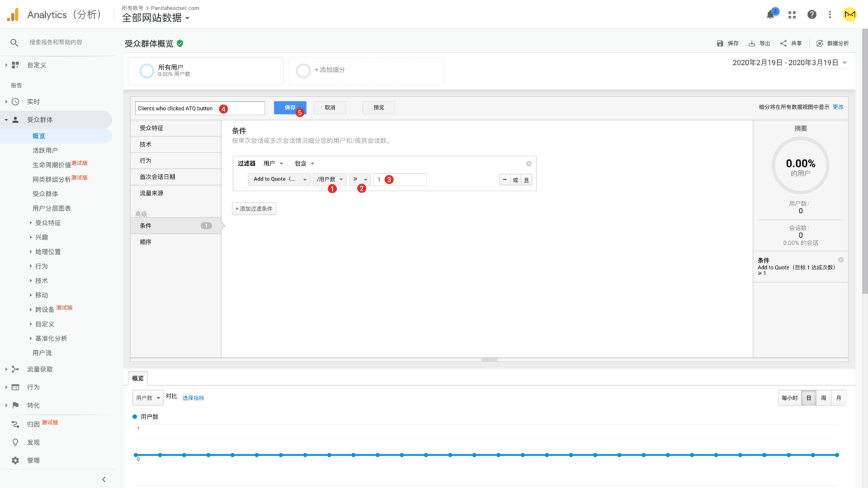Select the 周 (week) granularity toggle
The image size is (868, 488).
point(824,398)
